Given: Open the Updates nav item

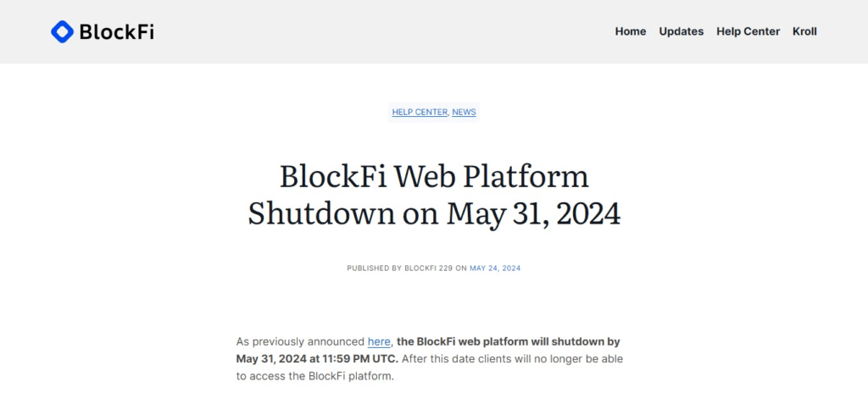Looking at the screenshot, I should click(x=682, y=31).
